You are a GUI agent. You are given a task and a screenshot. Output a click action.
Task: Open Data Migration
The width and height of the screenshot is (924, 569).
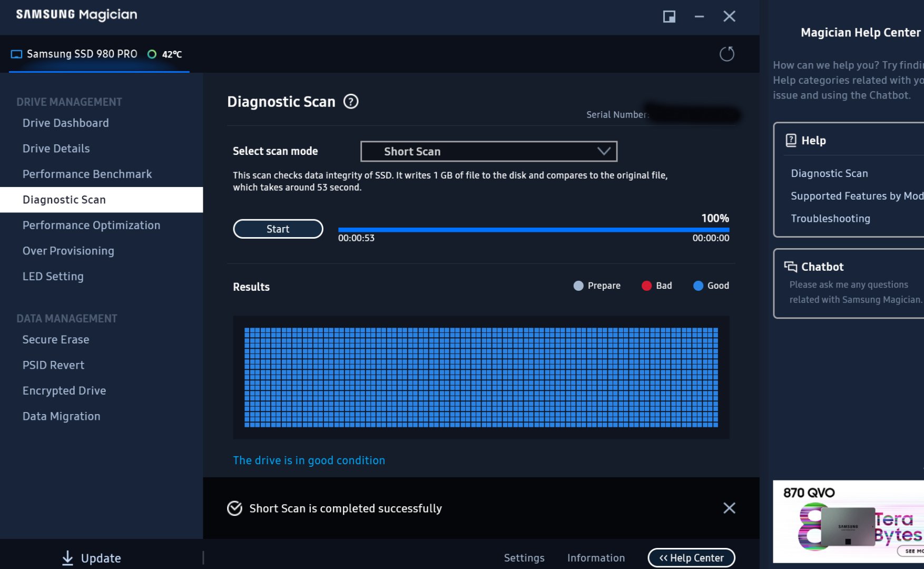[62, 416]
